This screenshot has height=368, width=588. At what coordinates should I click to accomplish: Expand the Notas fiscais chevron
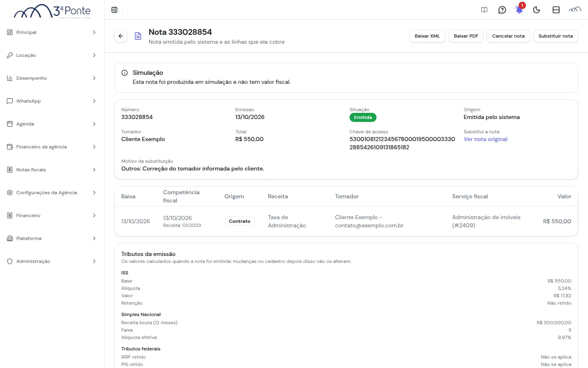pyautogui.click(x=94, y=170)
